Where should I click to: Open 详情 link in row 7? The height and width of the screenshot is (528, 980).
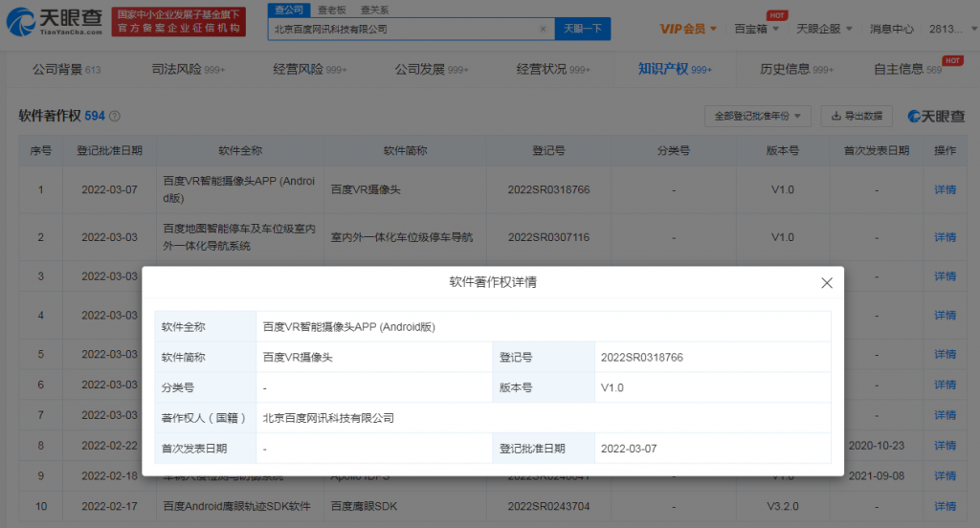(945, 415)
